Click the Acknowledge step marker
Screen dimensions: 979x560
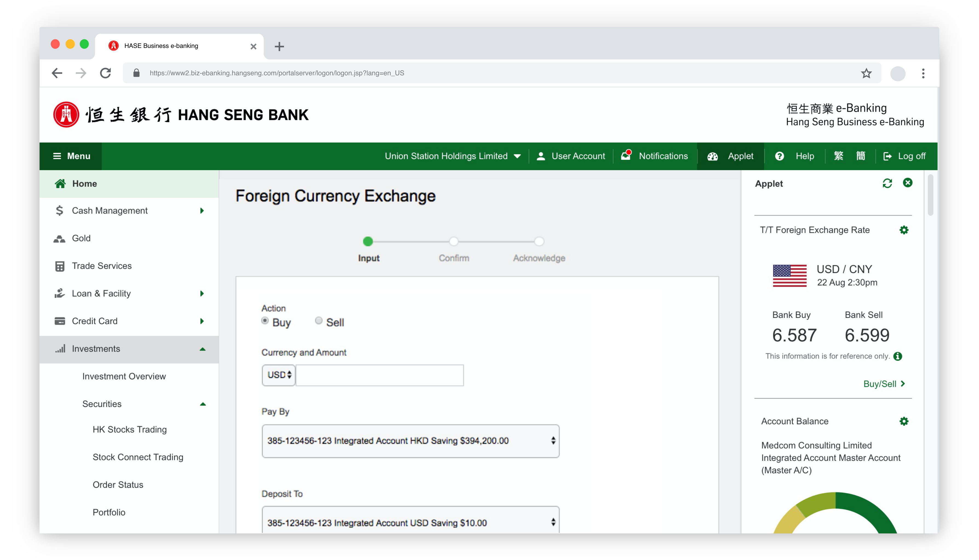(x=539, y=242)
